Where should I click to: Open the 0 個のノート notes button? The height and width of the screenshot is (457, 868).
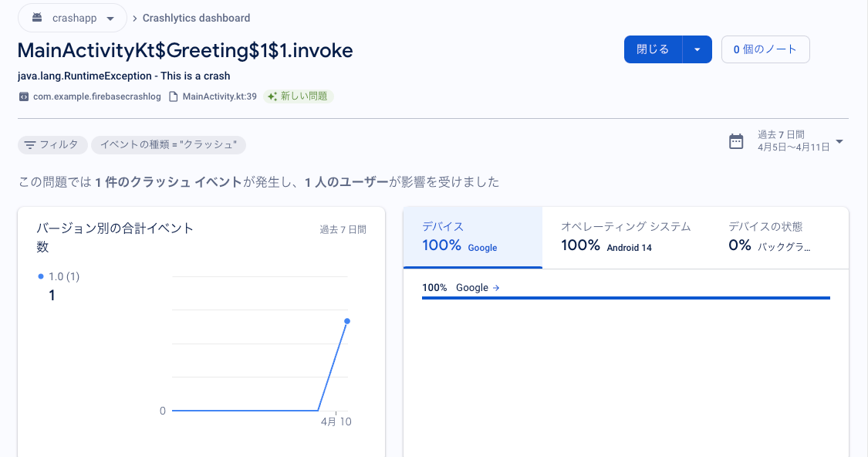765,49
